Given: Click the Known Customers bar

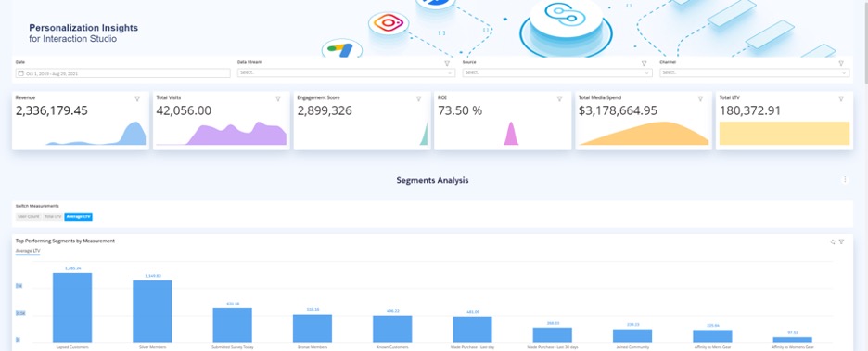Looking at the screenshot, I should [392, 329].
